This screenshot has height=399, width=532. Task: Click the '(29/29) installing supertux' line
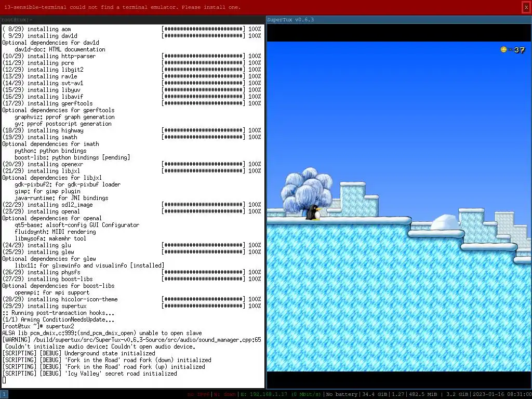click(45, 306)
